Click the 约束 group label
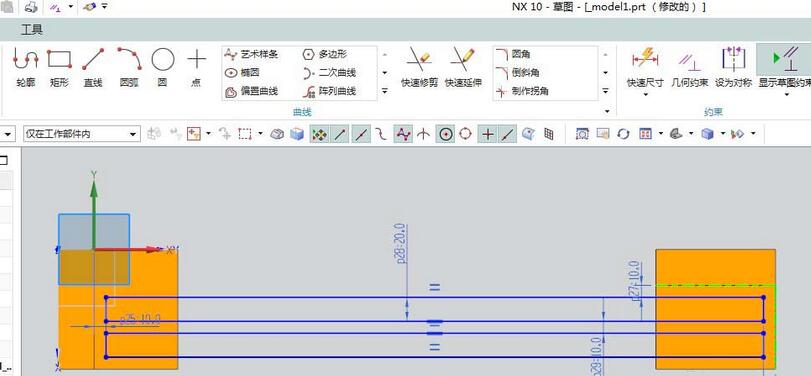Screen dimensions: 811x376 tap(713, 112)
